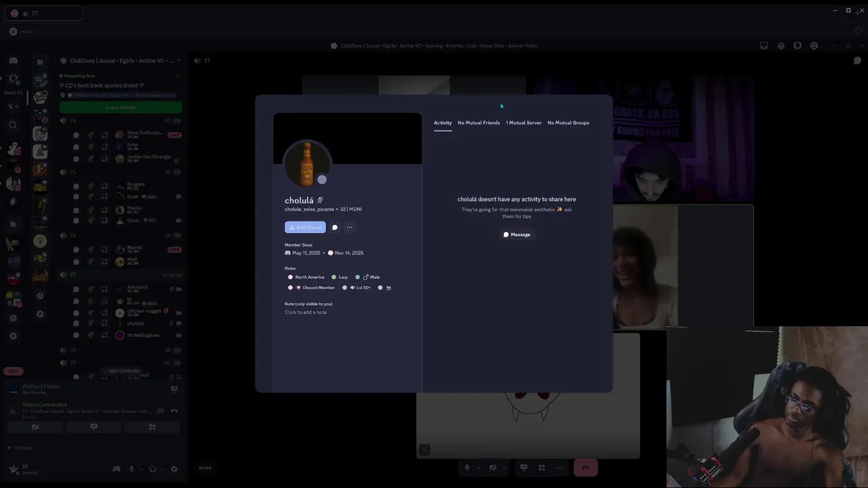Click the Message button in activity panel

517,235
